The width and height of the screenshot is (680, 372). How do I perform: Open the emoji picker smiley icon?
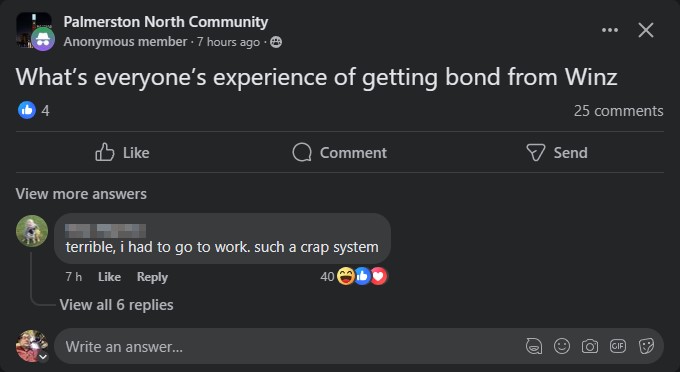(562, 346)
